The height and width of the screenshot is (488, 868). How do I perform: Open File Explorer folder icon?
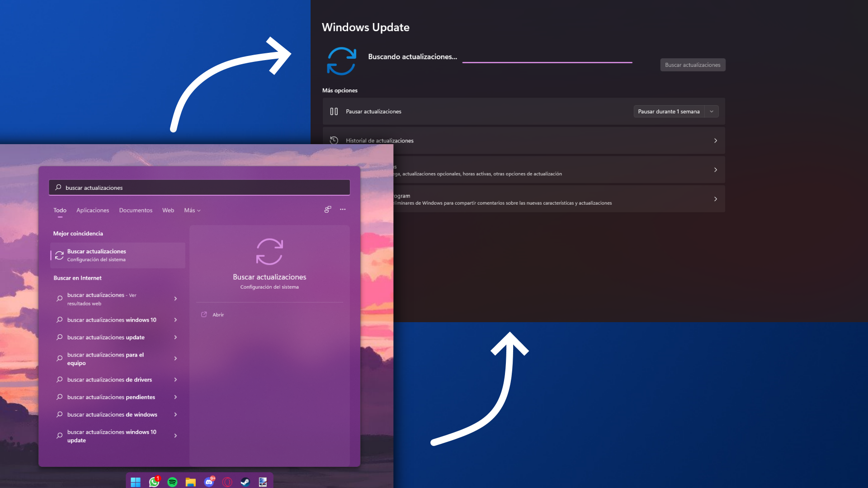tap(190, 482)
